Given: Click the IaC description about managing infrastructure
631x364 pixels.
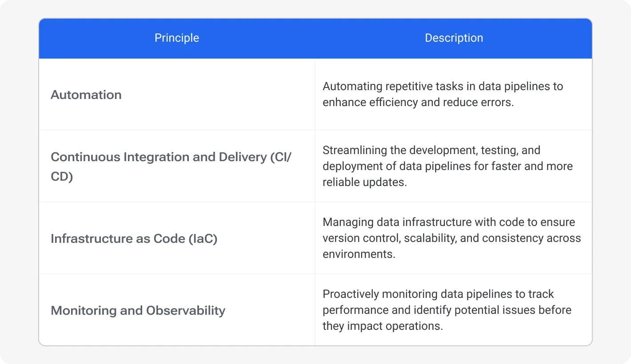Looking at the screenshot, I should [x=451, y=238].
